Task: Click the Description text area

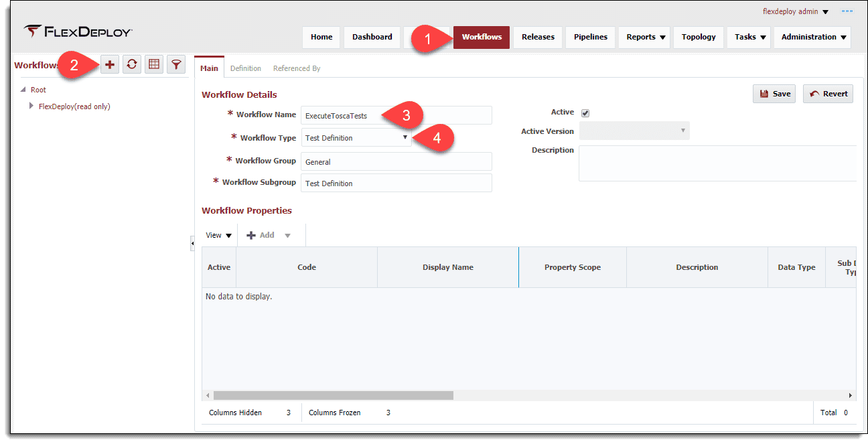Action: point(718,163)
